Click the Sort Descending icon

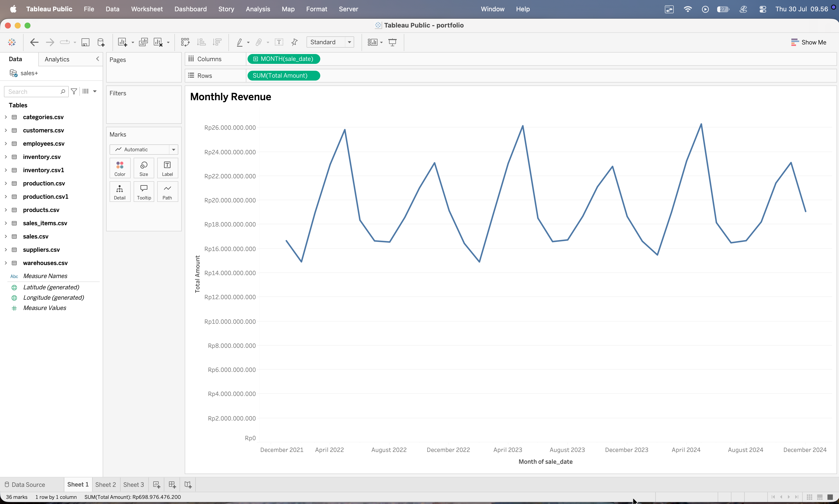point(217,42)
